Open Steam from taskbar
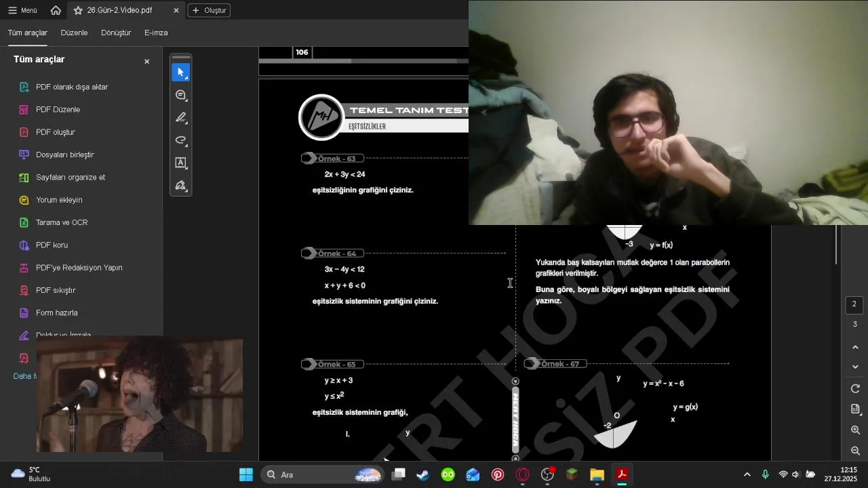Image resolution: width=868 pixels, height=488 pixels. coord(423,474)
